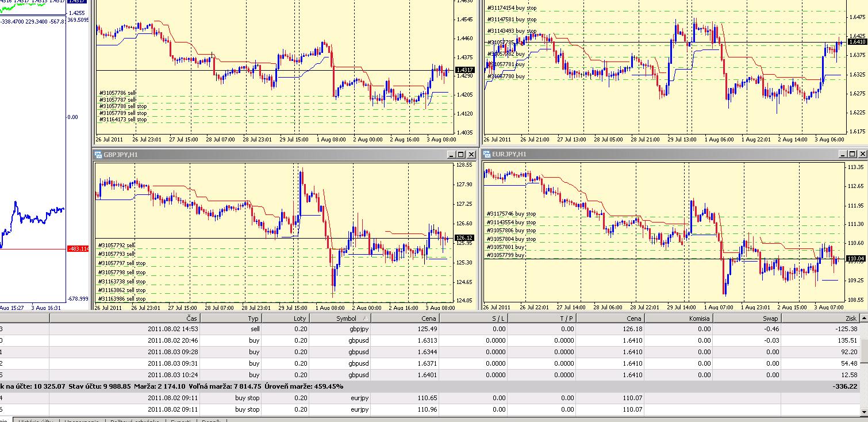The height and width of the screenshot is (422, 868).
Task: Click the #31147581 buy stop order label
Action: (512, 20)
